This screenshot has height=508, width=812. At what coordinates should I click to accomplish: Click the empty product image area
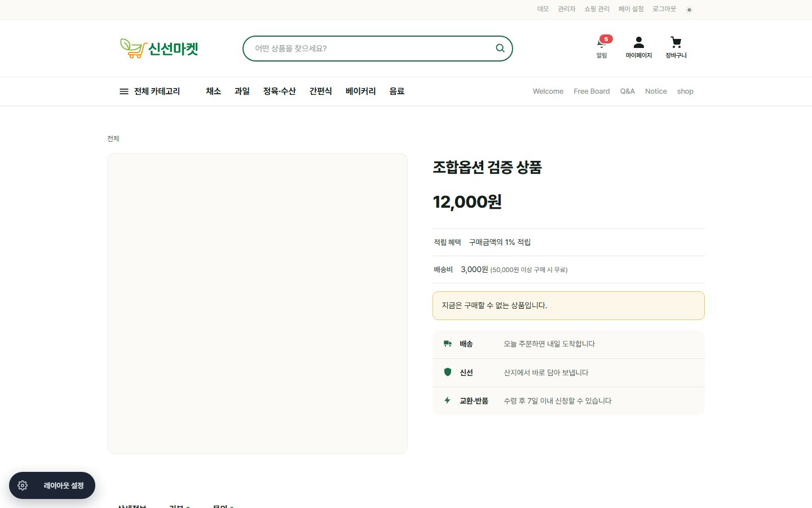point(257,303)
